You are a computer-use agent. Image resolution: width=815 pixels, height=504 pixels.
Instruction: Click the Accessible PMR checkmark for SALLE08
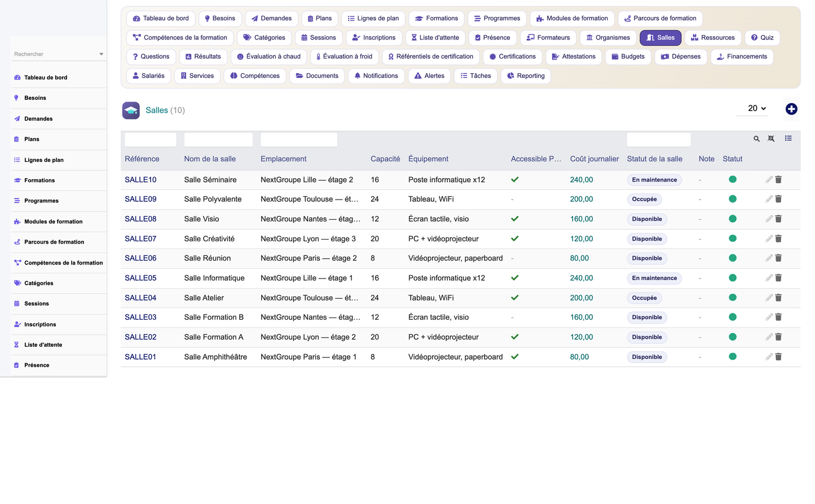click(515, 219)
